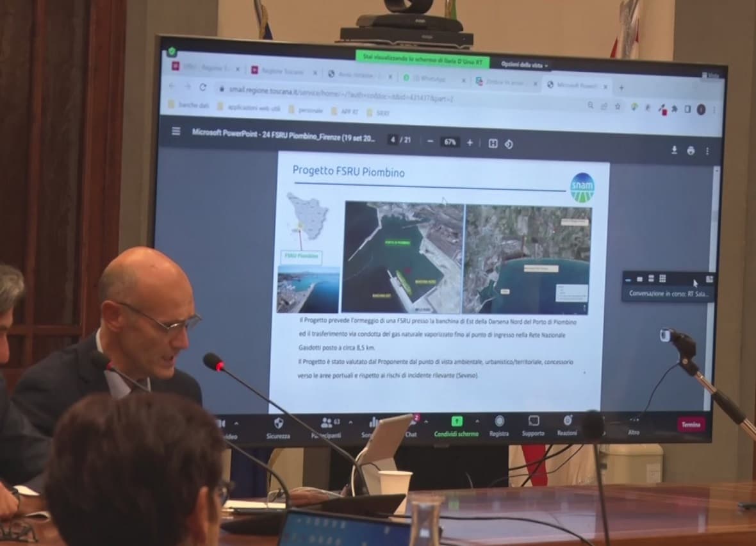
Task: Toggle Registra recording in Zoom toolbar
Action: click(499, 426)
